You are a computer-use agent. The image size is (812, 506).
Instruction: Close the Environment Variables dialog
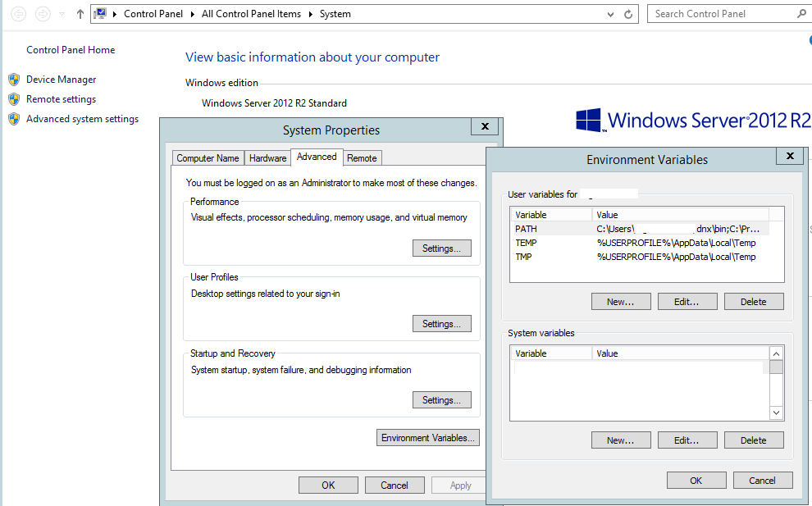(790, 156)
